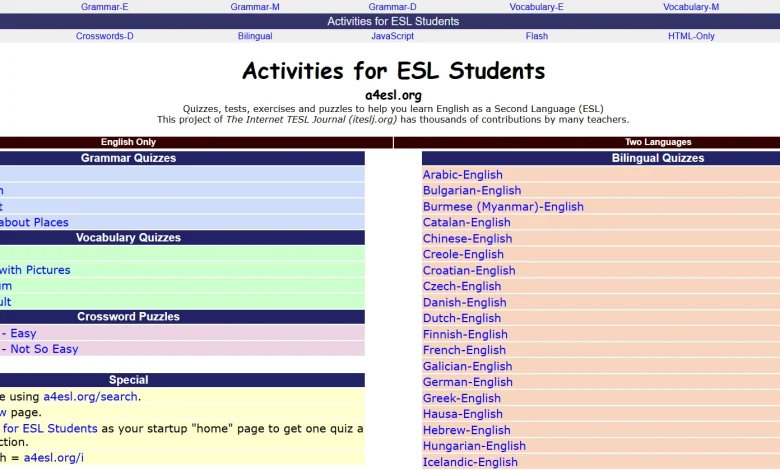
Task: Open Croatian-English bilingual quizzes
Action: [469, 271]
